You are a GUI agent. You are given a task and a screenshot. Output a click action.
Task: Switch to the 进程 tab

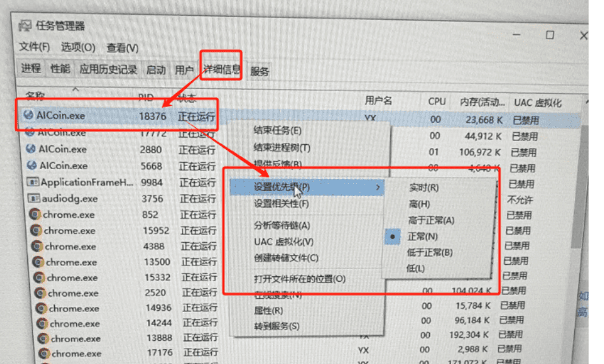(31, 68)
